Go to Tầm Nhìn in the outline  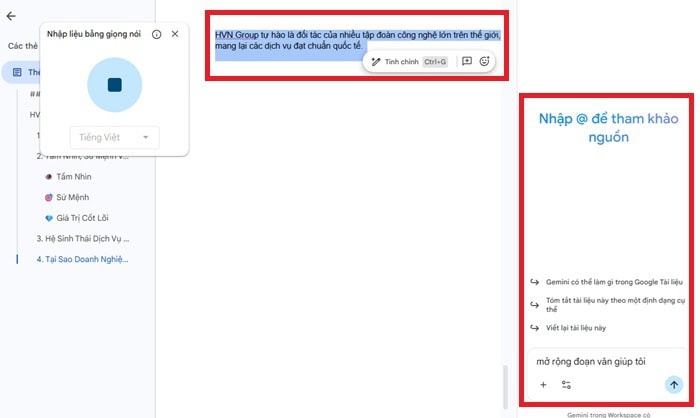click(x=74, y=177)
